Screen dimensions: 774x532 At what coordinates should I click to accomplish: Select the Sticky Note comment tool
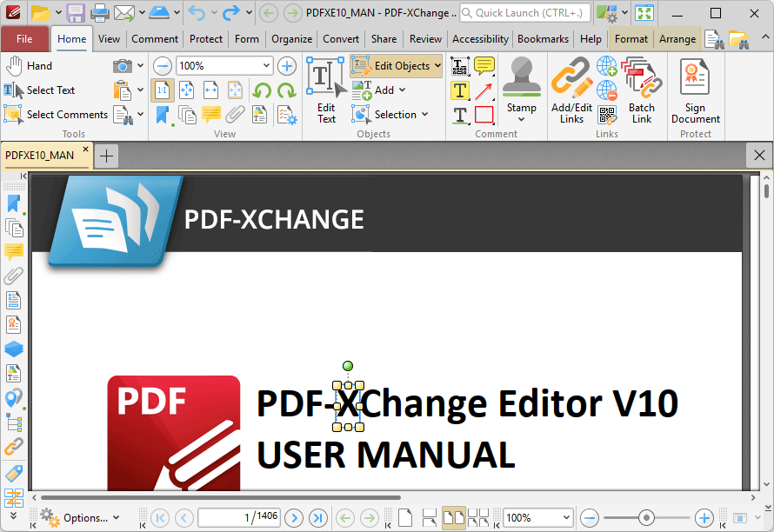(484, 66)
